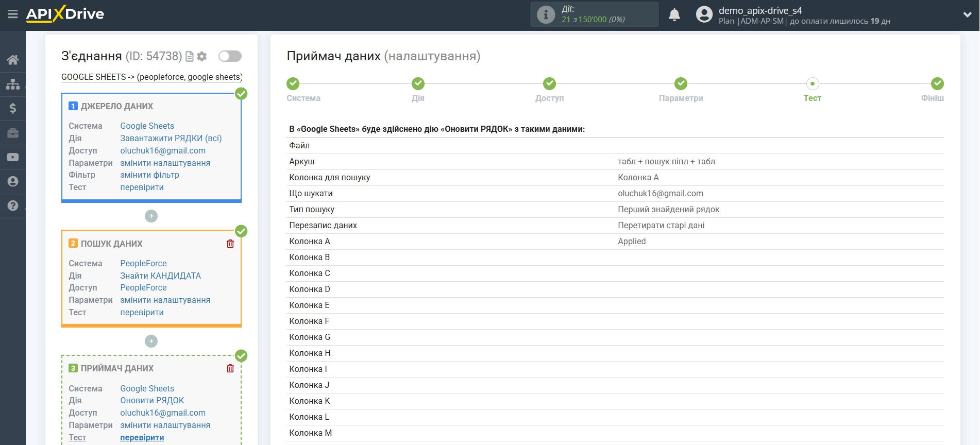Viewport: 980px width, 445px height.
Task: Click PeopleForce system link
Action: [x=143, y=263]
